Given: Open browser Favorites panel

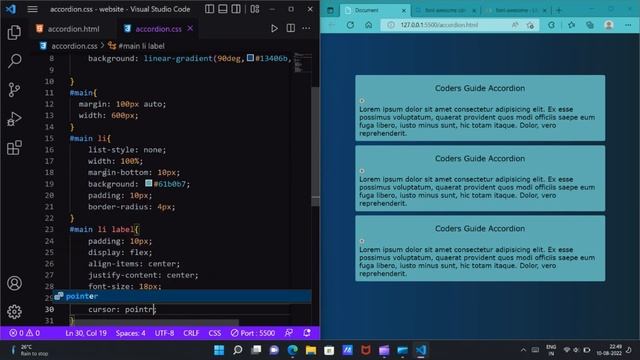Looking at the screenshot, I should pyautogui.click(x=571, y=25).
